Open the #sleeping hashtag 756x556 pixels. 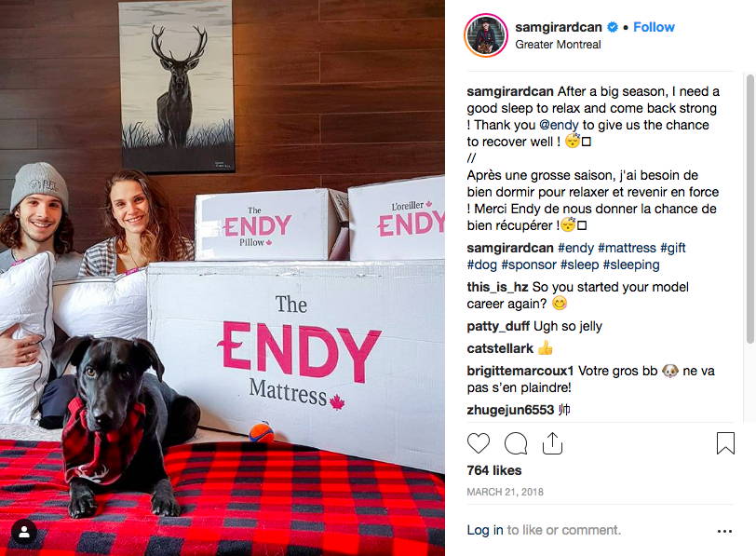[x=631, y=264]
